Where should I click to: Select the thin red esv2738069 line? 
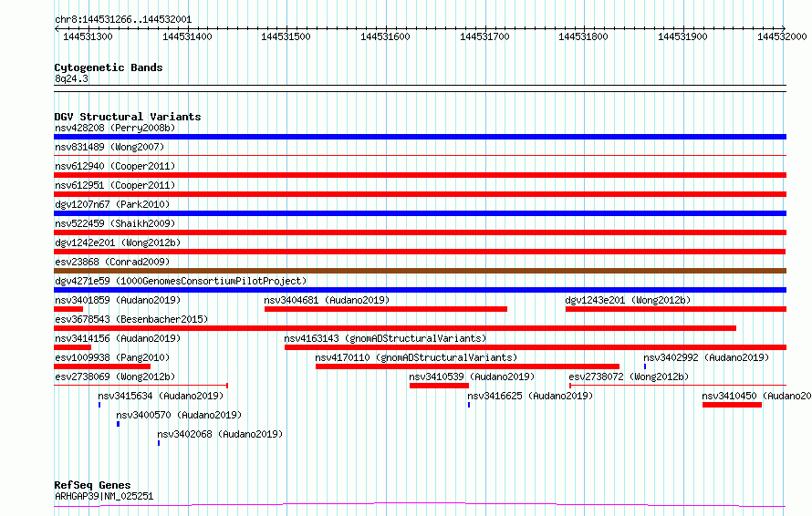tap(141, 386)
